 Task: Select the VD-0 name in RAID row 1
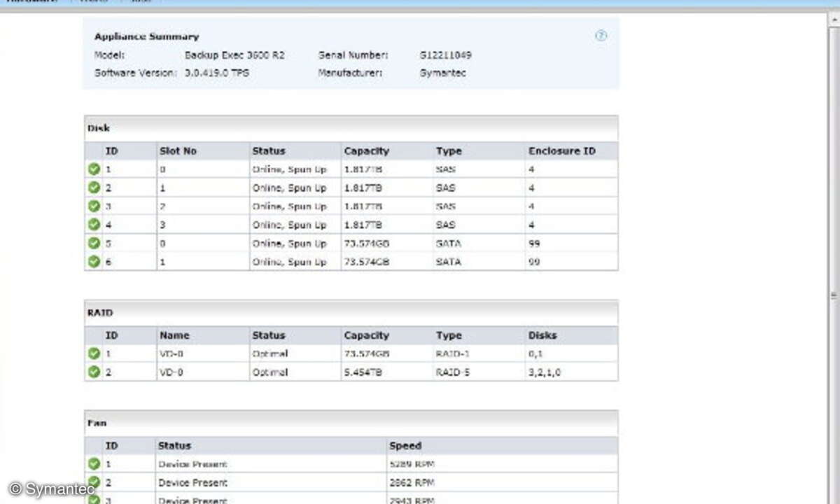171,353
